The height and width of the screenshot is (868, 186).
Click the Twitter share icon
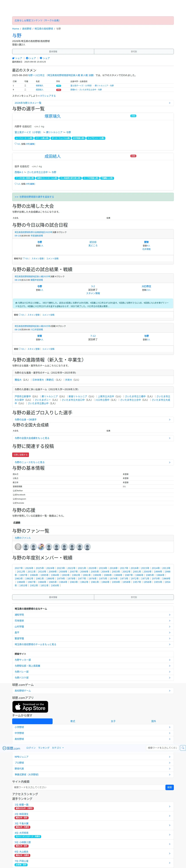pyautogui.click(x=13, y=58)
